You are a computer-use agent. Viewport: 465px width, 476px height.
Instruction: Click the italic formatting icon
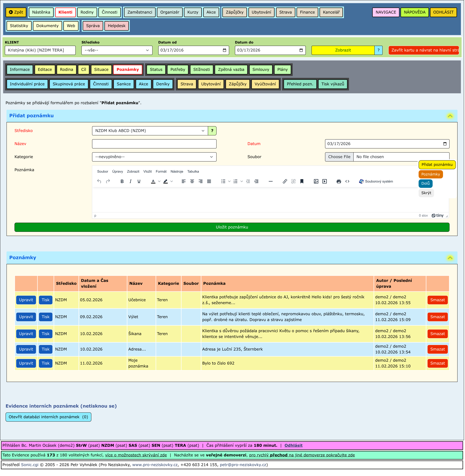tap(130, 181)
